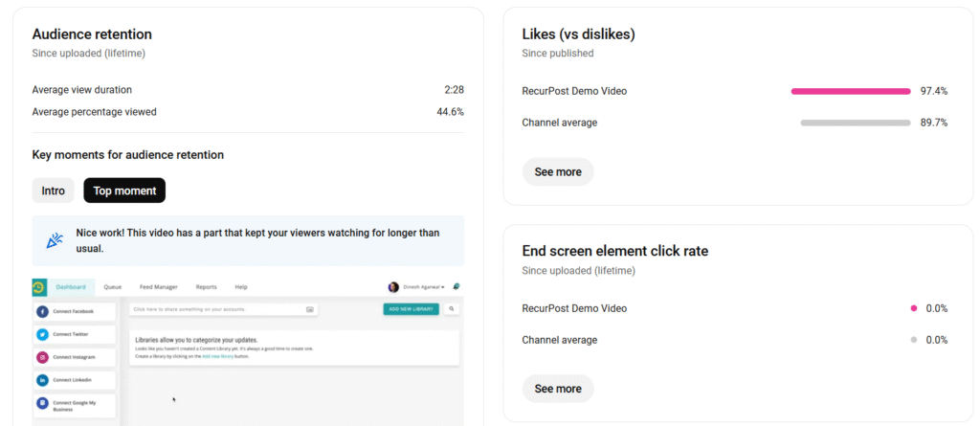Click the Connect Twitter icon
Screen dimensions: 980x426
[x=43, y=335]
